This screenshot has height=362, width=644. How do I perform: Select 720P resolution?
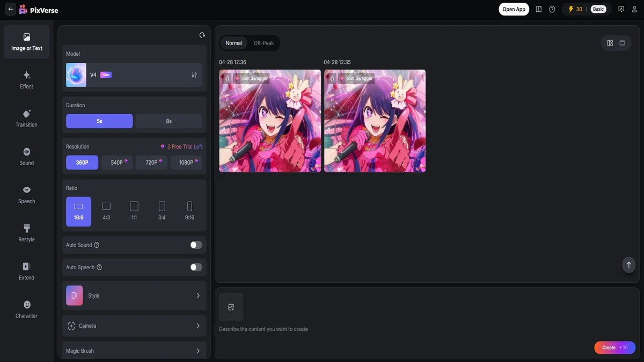tap(152, 162)
